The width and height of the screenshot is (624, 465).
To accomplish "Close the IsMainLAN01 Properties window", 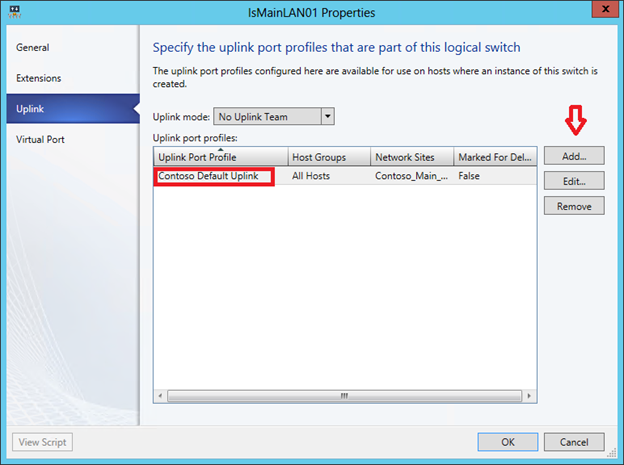I will tap(605, 9).
